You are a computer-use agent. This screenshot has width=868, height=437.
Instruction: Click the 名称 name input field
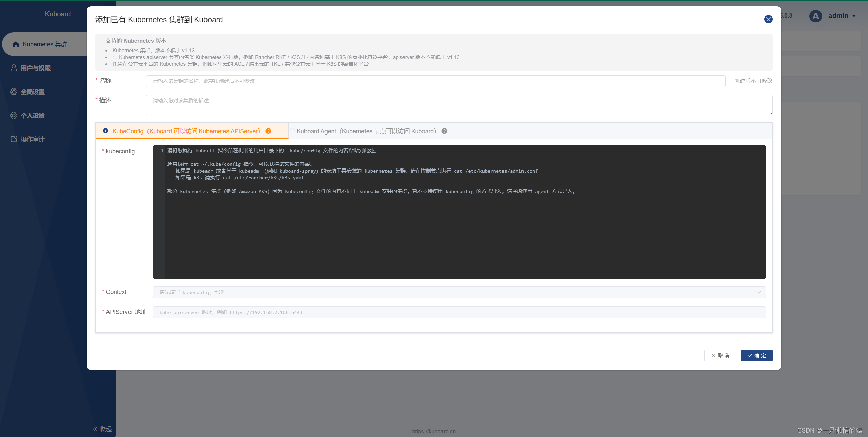click(435, 81)
